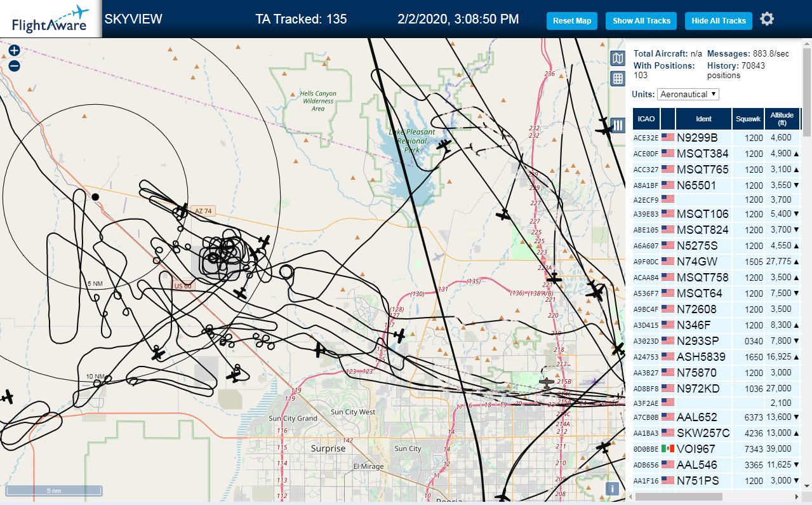Sort table by Squawk column
This screenshot has width=812, height=505.
tap(749, 119)
